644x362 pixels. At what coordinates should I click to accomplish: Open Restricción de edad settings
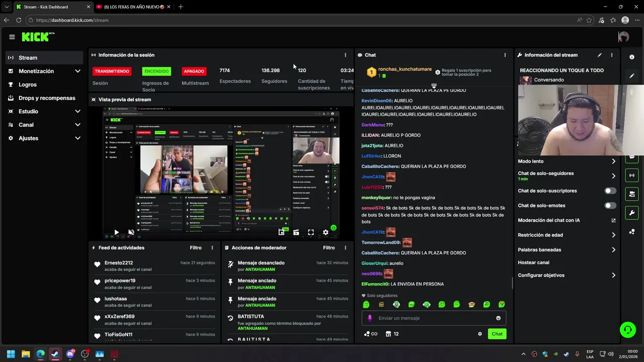(x=567, y=235)
